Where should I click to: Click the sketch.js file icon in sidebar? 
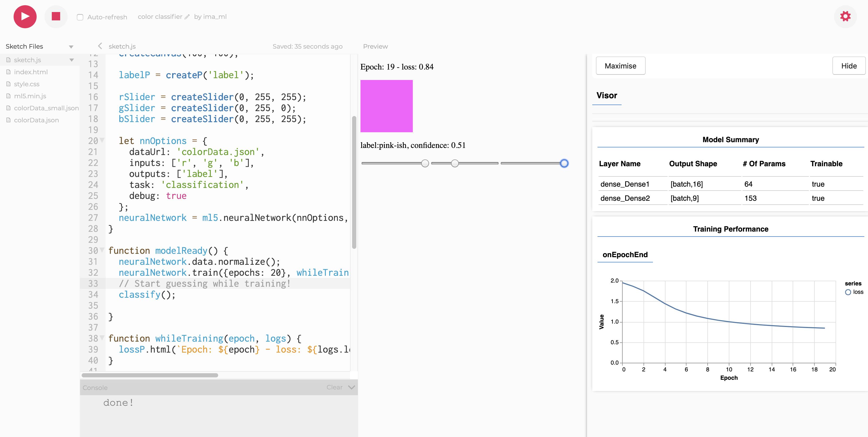coord(8,60)
